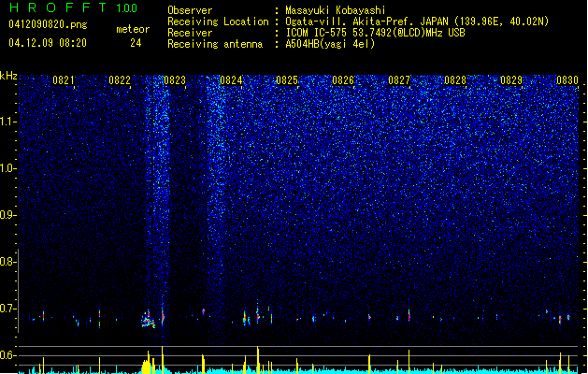
Task: Click the meteor label above the count
Action: point(133,29)
